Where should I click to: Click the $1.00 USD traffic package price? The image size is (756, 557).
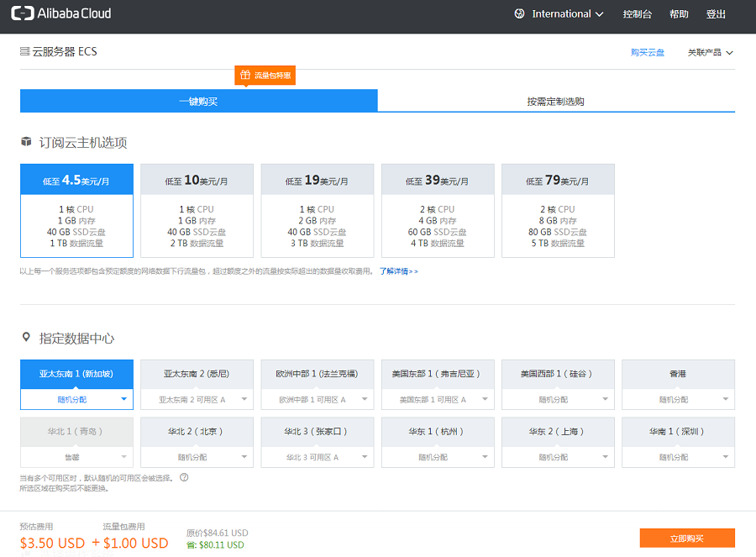(x=135, y=543)
